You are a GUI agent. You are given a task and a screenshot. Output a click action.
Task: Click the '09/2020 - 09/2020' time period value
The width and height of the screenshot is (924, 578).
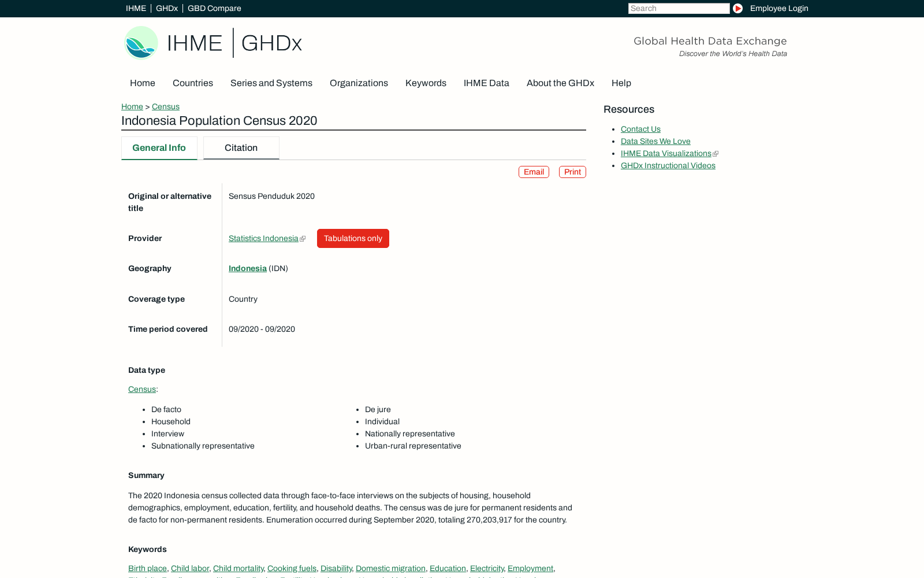click(262, 329)
